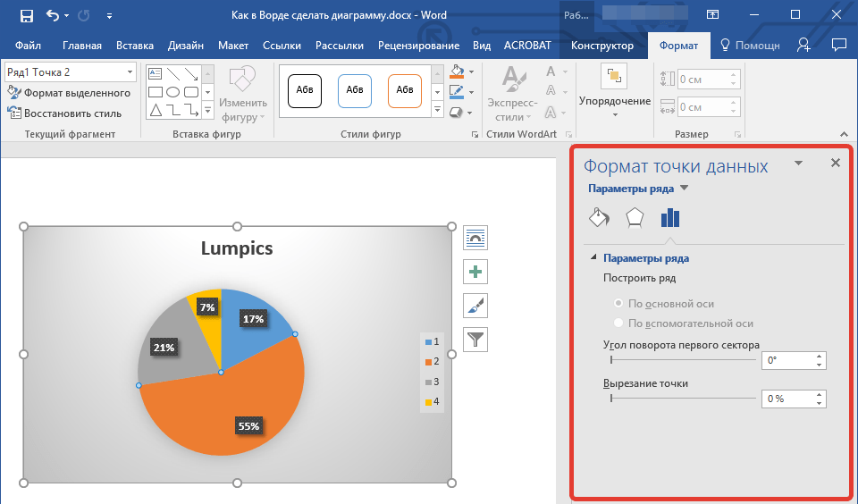Click the Save icon in title bar
Viewport: 858px width, 504px height.
[x=26, y=15]
